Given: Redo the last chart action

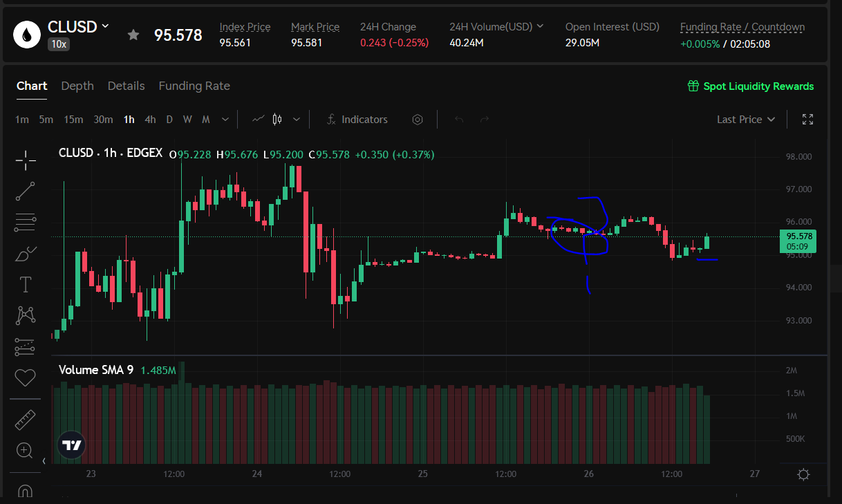Looking at the screenshot, I should tap(485, 119).
